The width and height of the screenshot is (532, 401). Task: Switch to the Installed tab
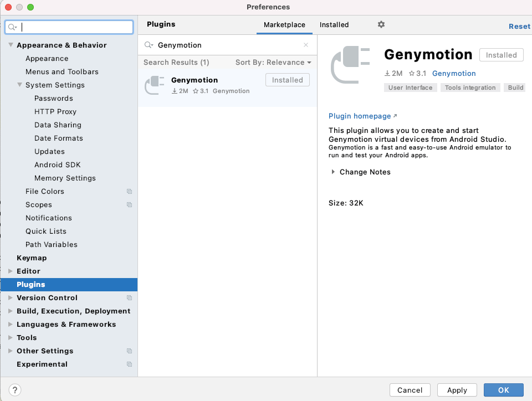click(334, 25)
